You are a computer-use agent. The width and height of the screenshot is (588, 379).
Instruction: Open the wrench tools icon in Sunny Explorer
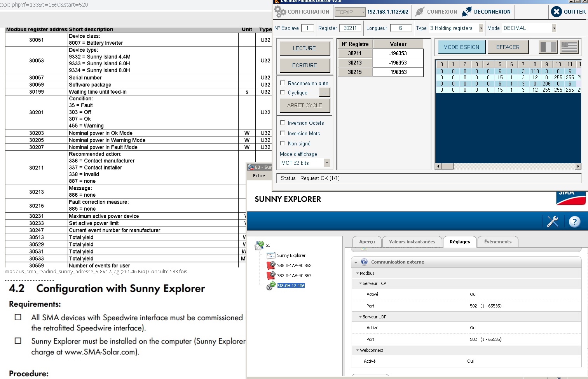(553, 222)
